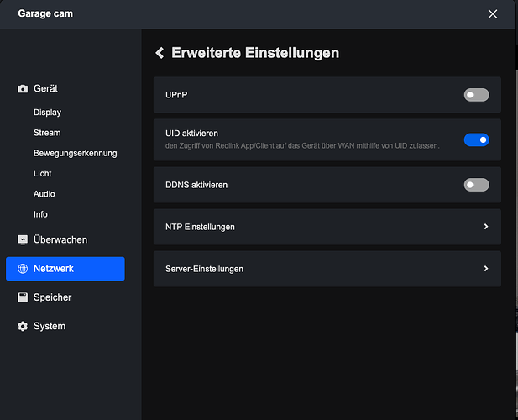Click the globe icon for Netzwerk

(x=23, y=269)
